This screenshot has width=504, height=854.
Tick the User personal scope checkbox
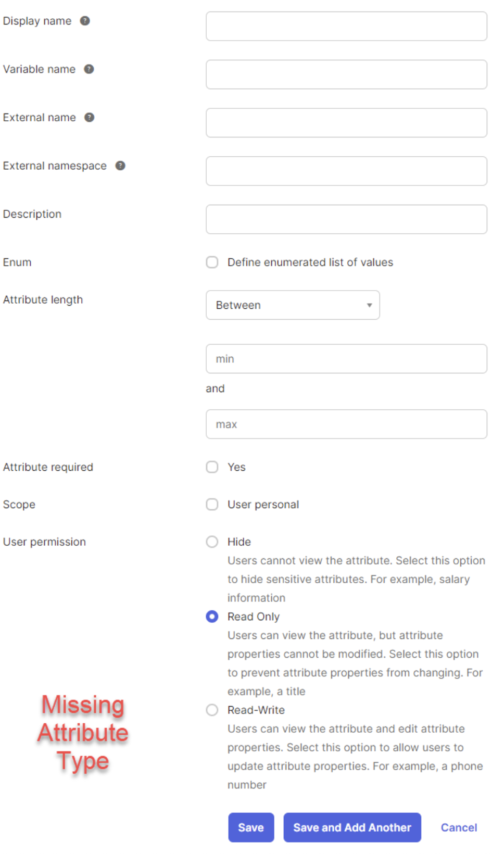(x=212, y=505)
